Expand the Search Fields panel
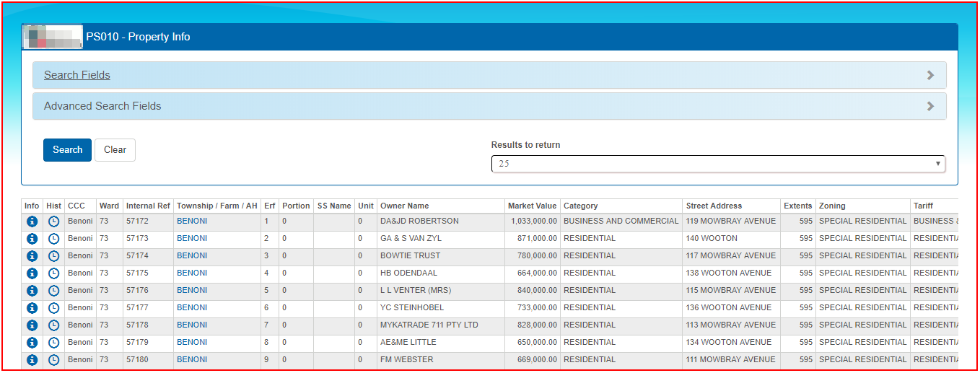Image resolution: width=980 pixels, height=373 pixels. tap(77, 75)
